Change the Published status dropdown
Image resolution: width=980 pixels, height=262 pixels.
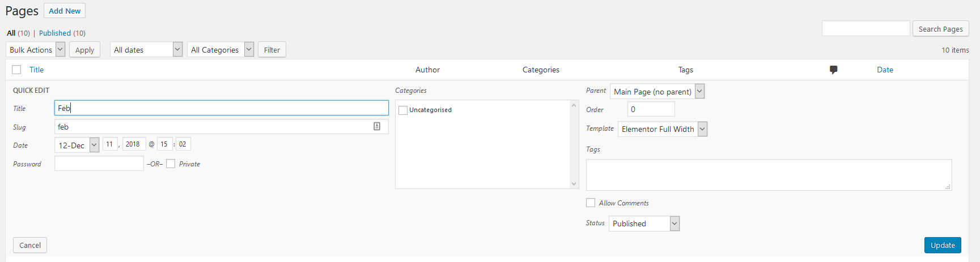coord(644,224)
